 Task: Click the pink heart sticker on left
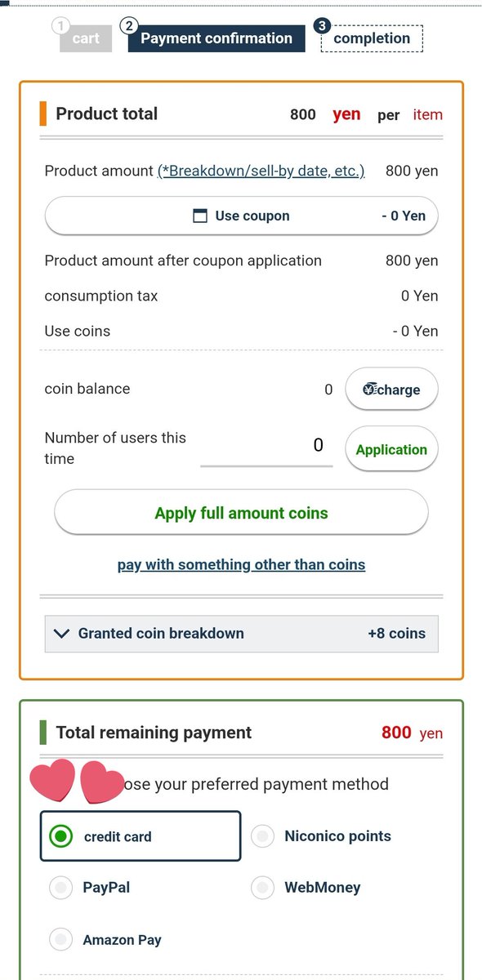[x=52, y=781]
